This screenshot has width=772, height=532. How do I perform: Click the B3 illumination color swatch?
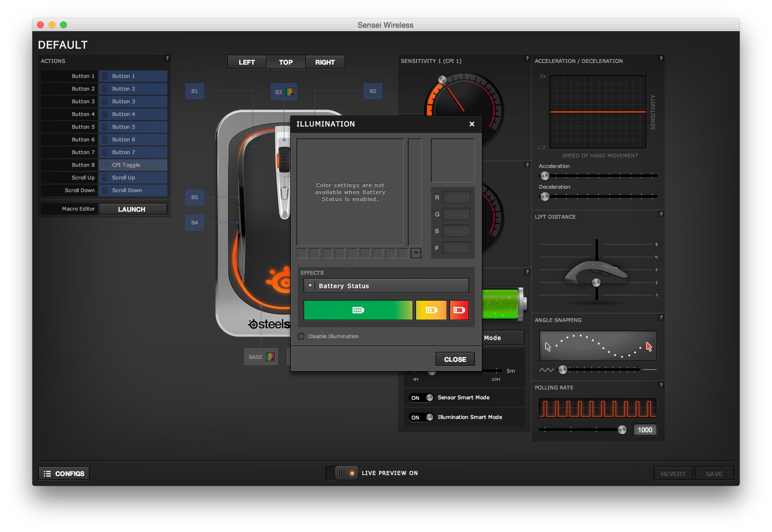[290, 92]
